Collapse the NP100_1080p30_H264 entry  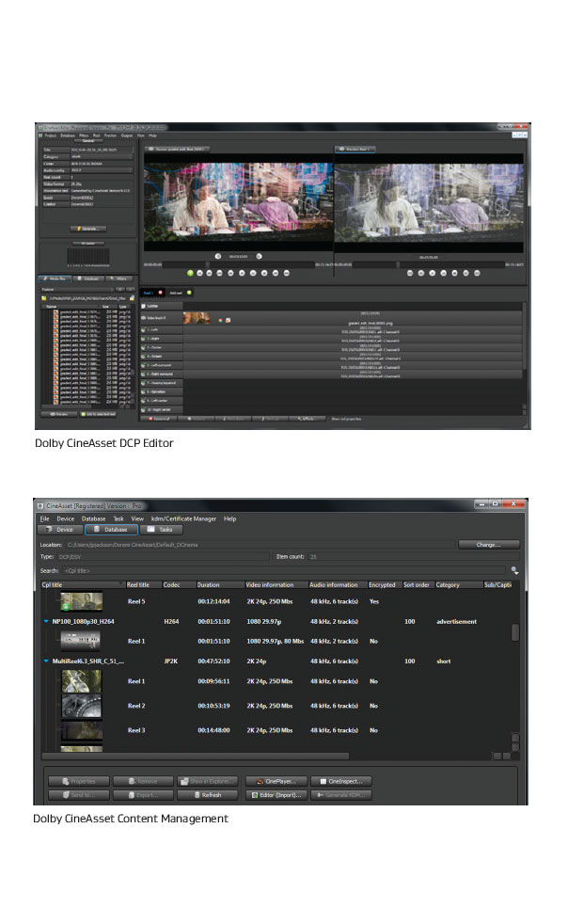[x=46, y=621]
